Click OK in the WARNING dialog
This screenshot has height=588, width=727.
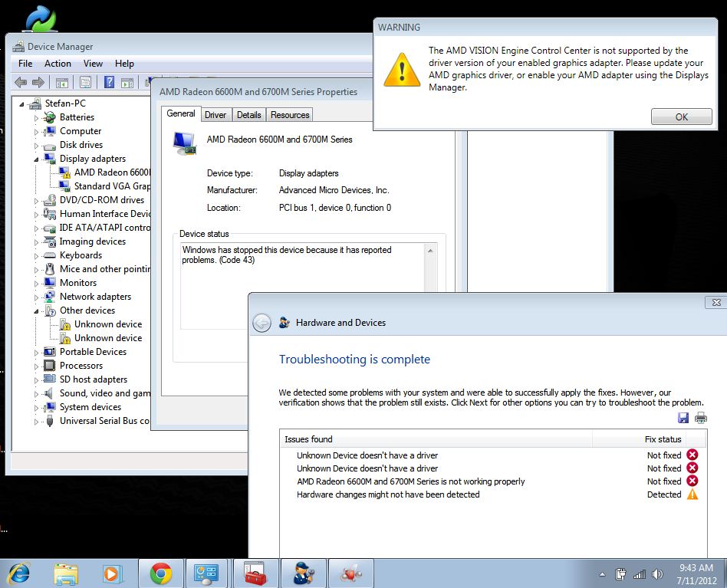[x=681, y=117]
